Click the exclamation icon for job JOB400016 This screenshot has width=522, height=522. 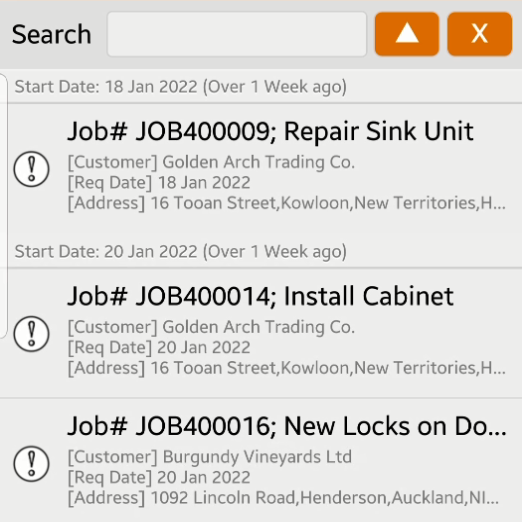point(32,464)
